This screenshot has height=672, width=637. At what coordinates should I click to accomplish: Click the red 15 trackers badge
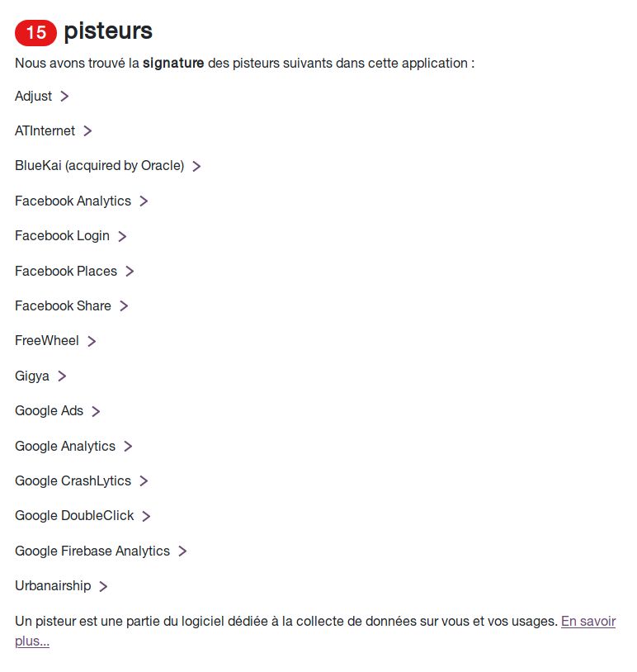point(35,33)
